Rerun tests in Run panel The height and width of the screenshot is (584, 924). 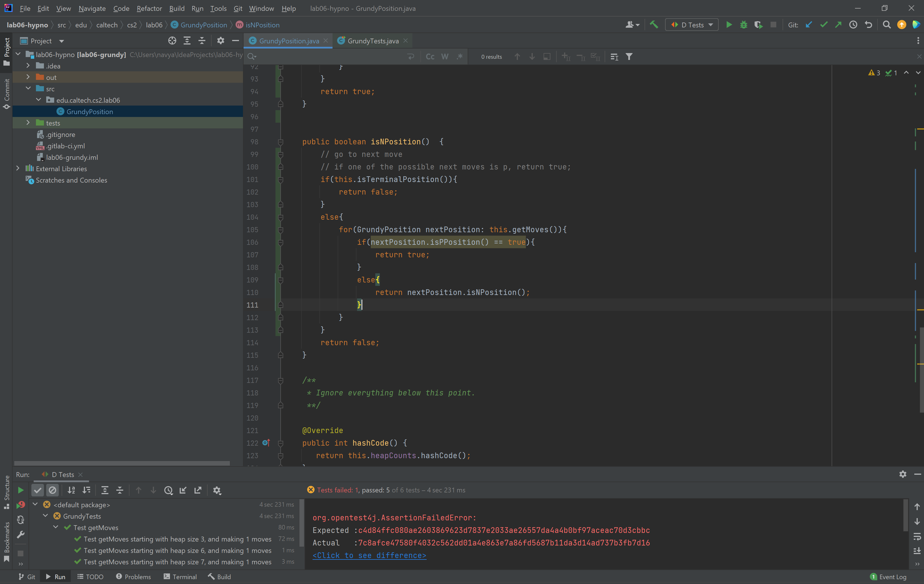(x=21, y=490)
